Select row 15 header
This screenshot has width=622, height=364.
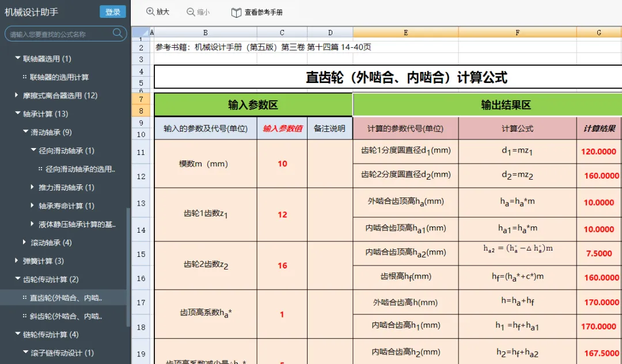141,254
